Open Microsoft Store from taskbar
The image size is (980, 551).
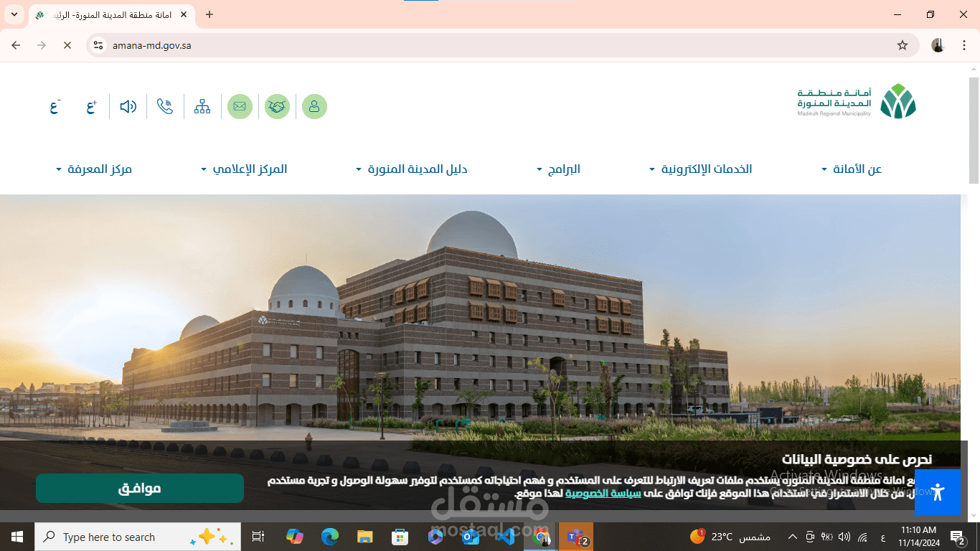tap(400, 537)
